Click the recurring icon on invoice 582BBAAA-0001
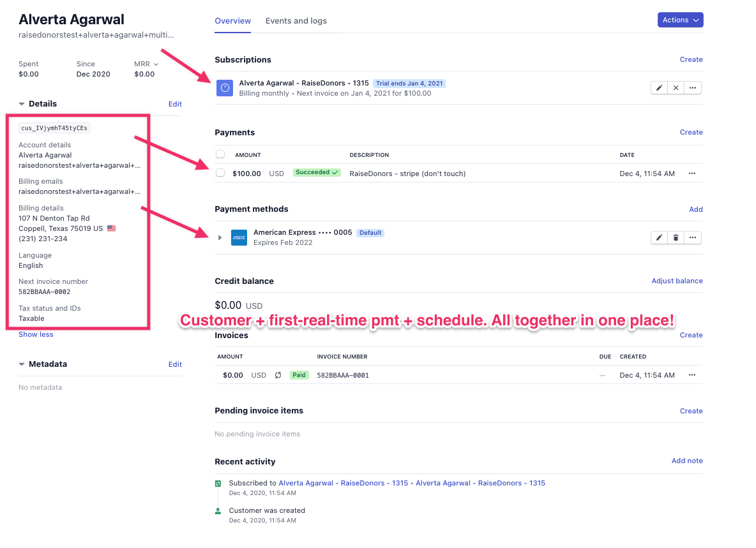Image resolution: width=756 pixels, height=548 pixels. (278, 375)
